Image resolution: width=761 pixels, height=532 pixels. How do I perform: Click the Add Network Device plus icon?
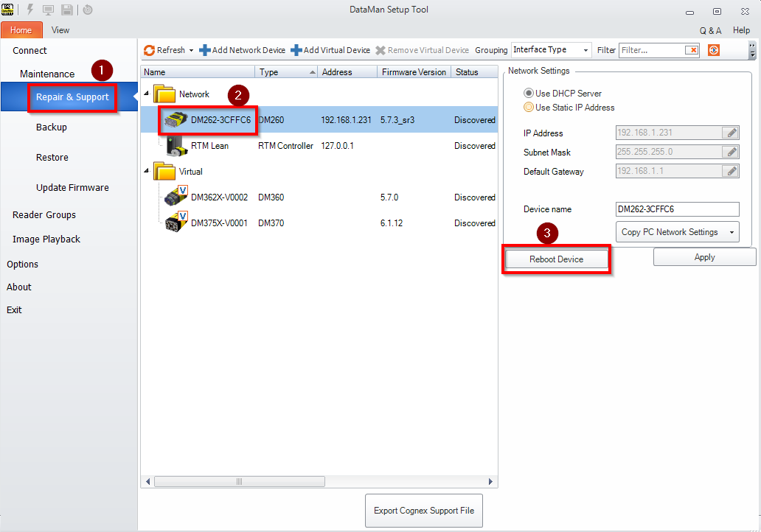pos(205,50)
